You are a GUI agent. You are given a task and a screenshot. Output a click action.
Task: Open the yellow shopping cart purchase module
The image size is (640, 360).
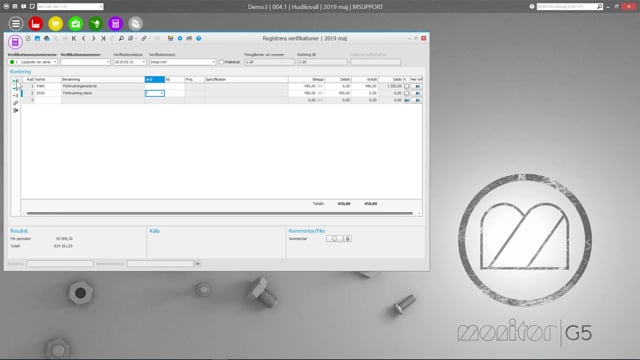(x=56, y=24)
